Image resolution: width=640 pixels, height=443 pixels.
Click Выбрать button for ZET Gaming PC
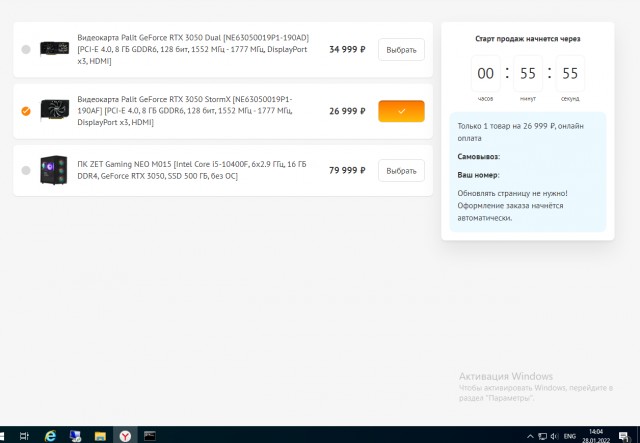pos(401,171)
